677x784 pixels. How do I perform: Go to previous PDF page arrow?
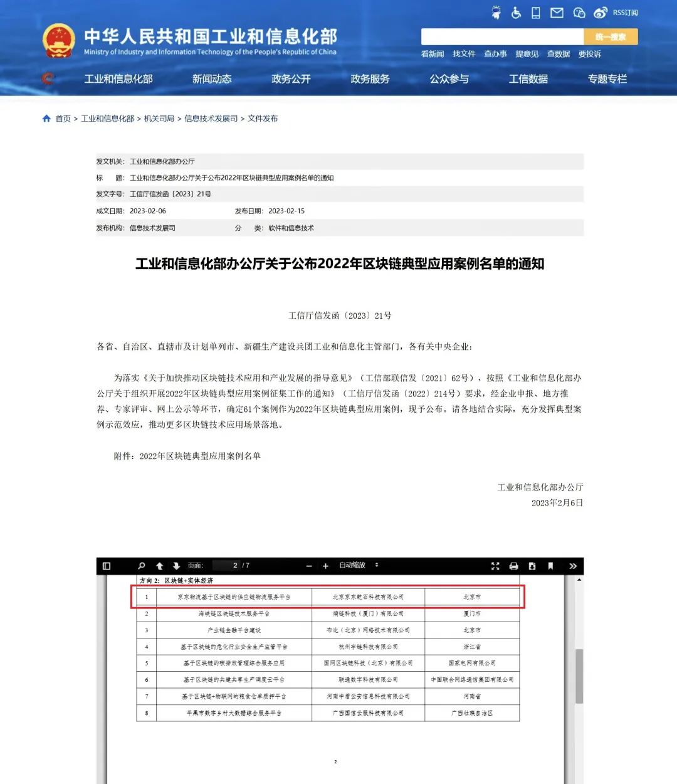point(159,566)
